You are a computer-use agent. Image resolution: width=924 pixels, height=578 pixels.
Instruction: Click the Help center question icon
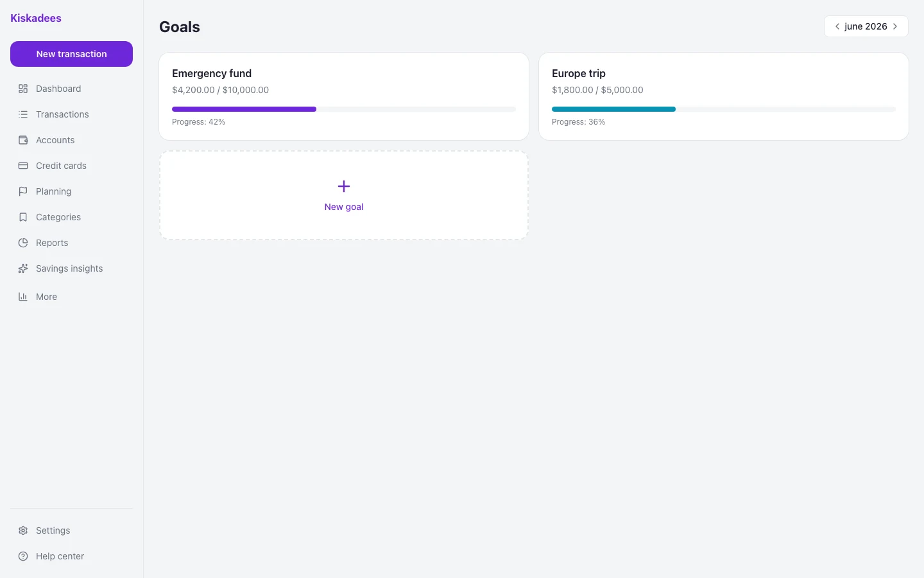point(23,556)
